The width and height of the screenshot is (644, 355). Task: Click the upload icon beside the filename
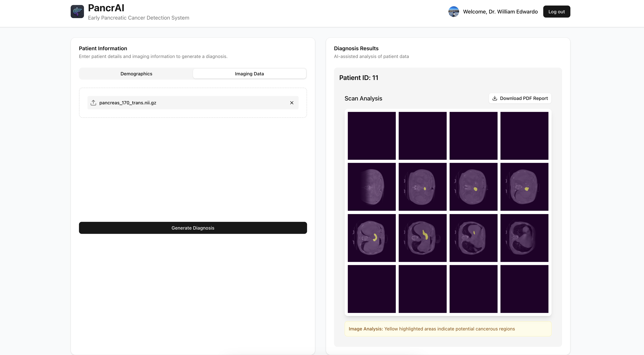point(93,103)
